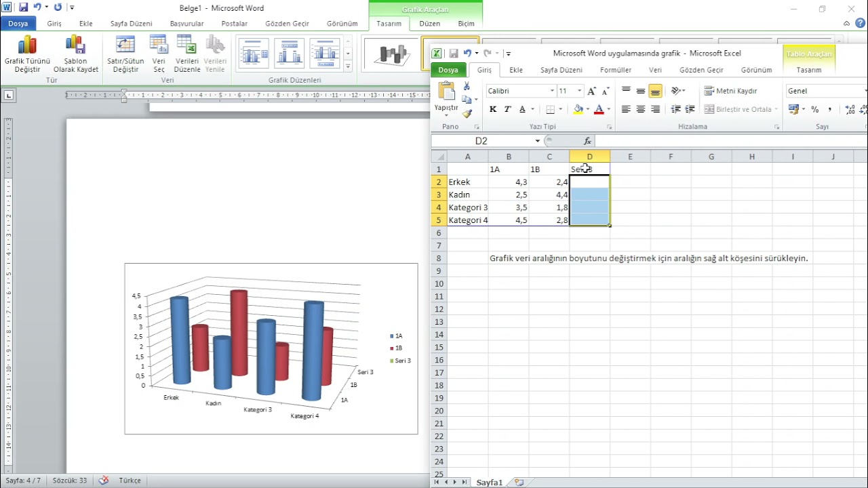The image size is (868, 488).
Task: Open the Word Düzen chart tools tab
Action: point(429,23)
